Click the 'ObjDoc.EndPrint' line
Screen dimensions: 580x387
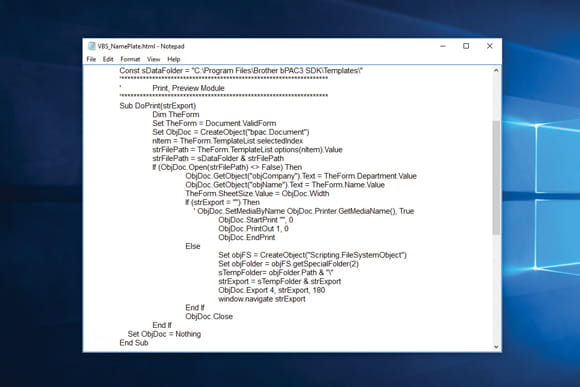pyautogui.click(x=247, y=238)
